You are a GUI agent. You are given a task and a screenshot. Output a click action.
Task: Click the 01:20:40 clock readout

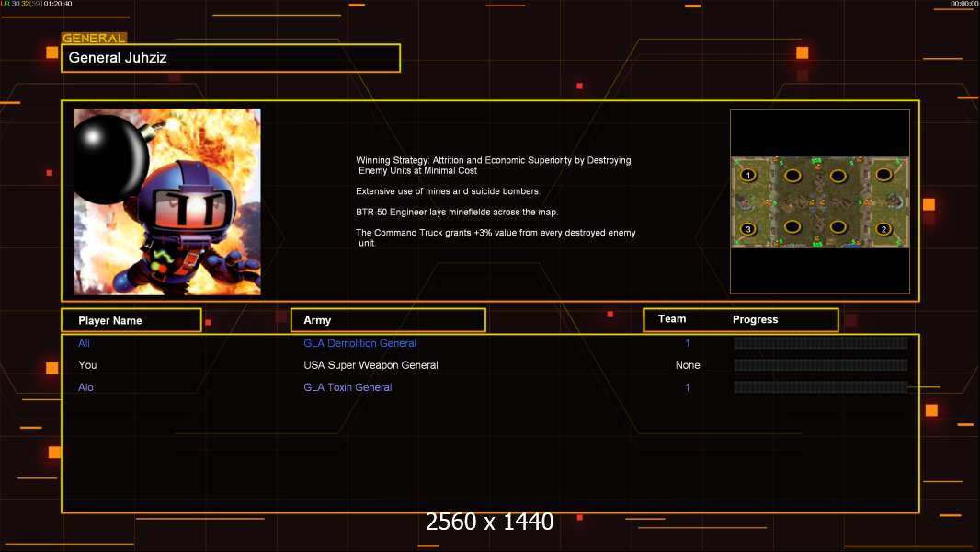tap(58, 4)
